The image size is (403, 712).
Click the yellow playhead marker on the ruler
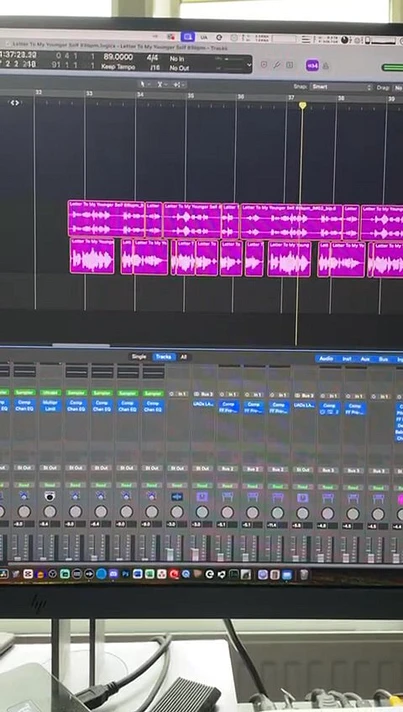tap(302, 105)
